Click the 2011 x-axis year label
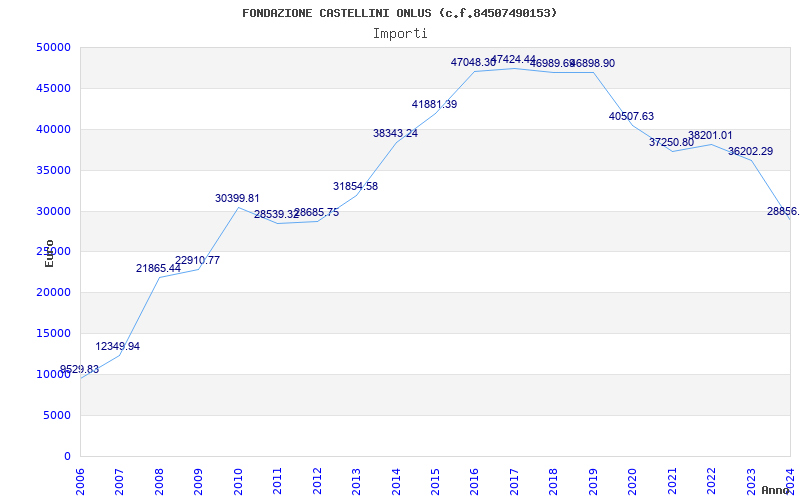Viewport: 800px width, 500px height. coord(278,482)
